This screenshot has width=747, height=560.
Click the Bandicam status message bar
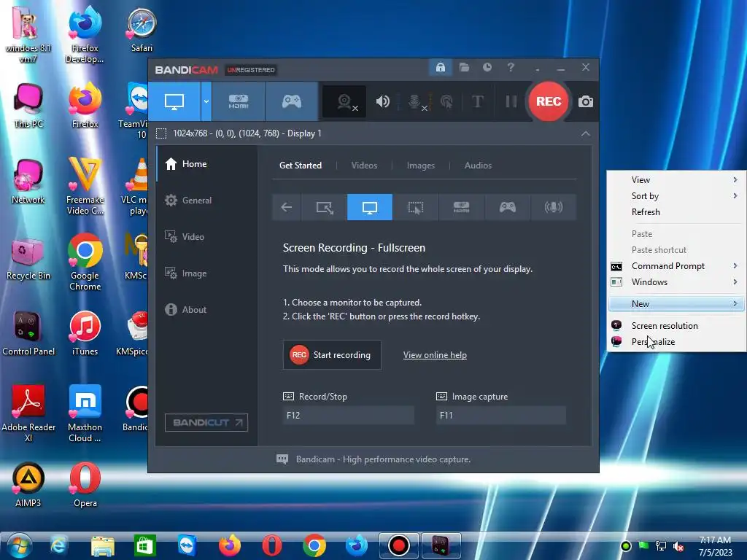tap(373, 459)
